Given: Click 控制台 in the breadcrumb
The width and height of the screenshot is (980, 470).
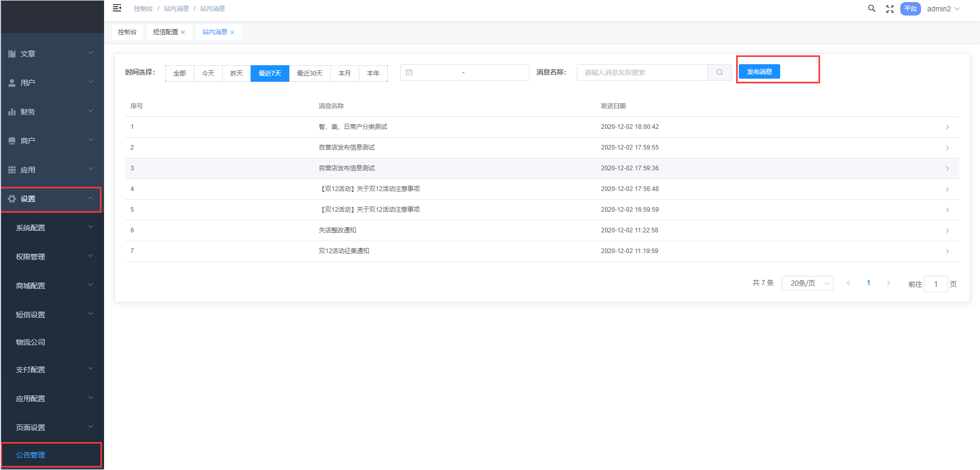Looking at the screenshot, I should pyautogui.click(x=143, y=9).
